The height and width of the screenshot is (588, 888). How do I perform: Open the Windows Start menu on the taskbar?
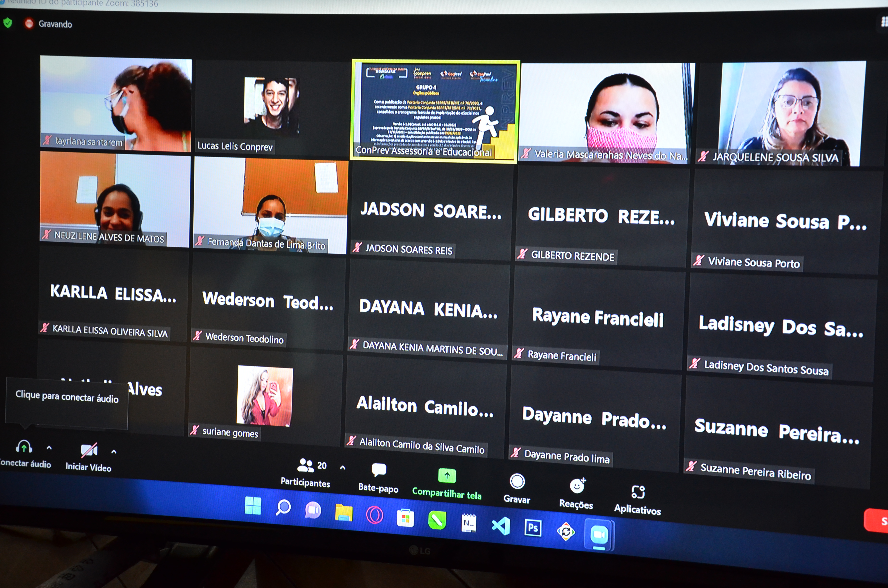253,506
